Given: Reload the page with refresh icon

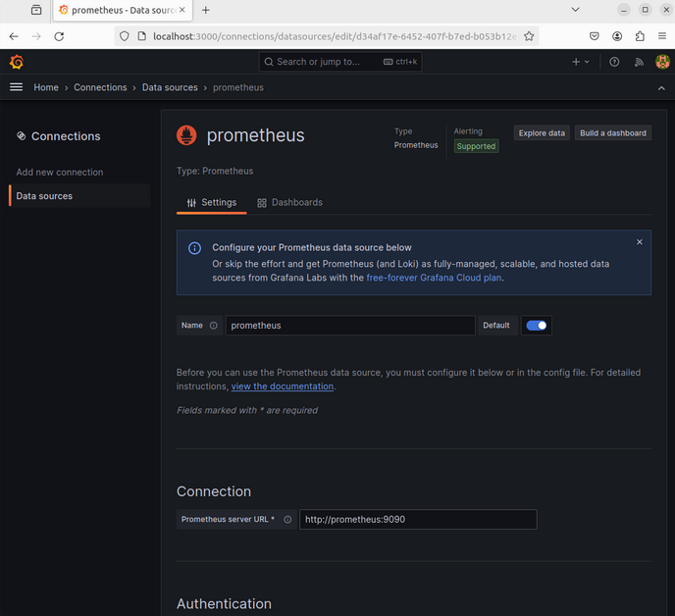Looking at the screenshot, I should 60,36.
